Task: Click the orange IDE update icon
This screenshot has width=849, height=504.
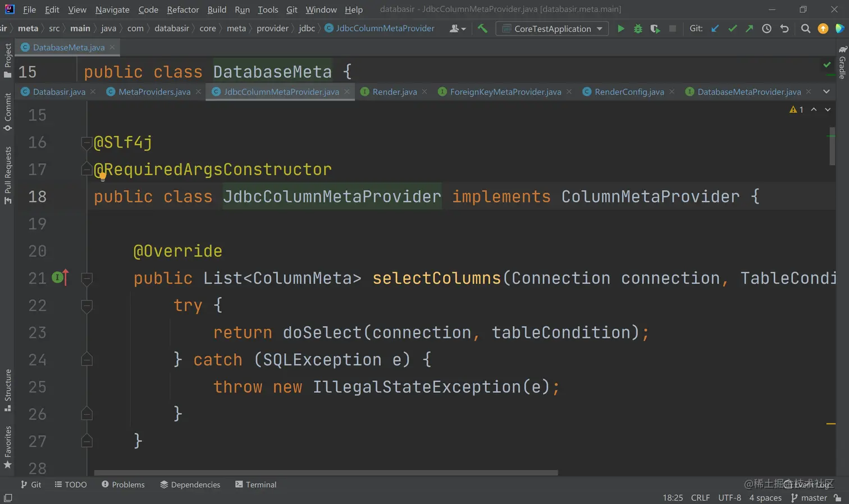Action: pyautogui.click(x=823, y=29)
